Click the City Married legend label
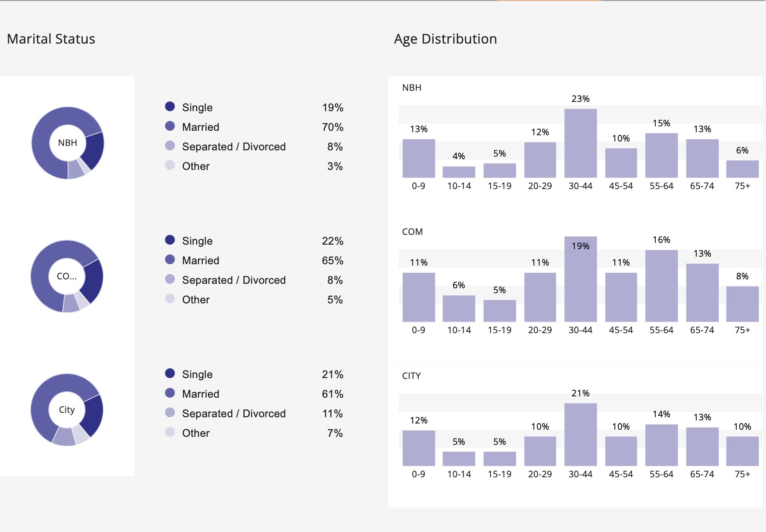Image resolution: width=766 pixels, height=532 pixels. click(201, 394)
